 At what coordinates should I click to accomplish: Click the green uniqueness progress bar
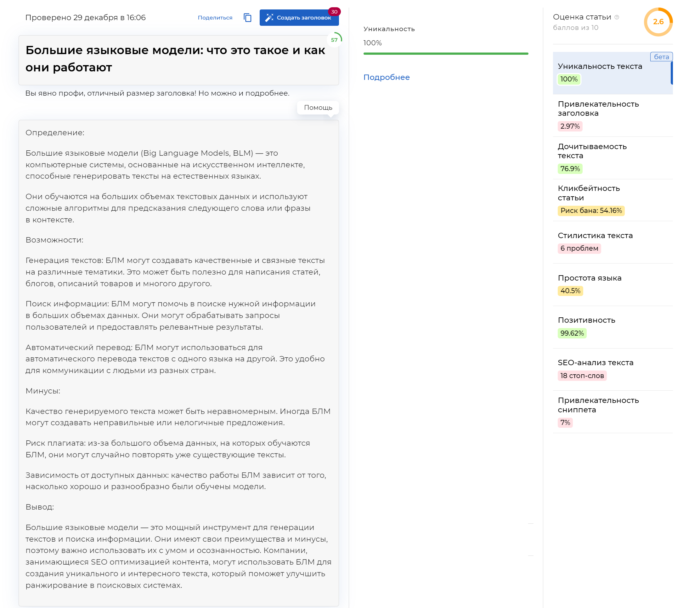point(445,53)
